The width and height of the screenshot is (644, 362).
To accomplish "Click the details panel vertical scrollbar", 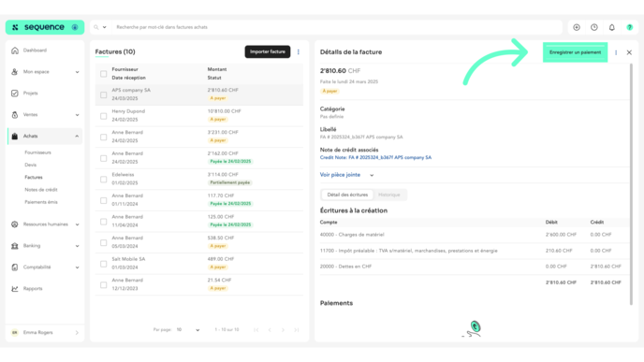I will pos(631,184).
